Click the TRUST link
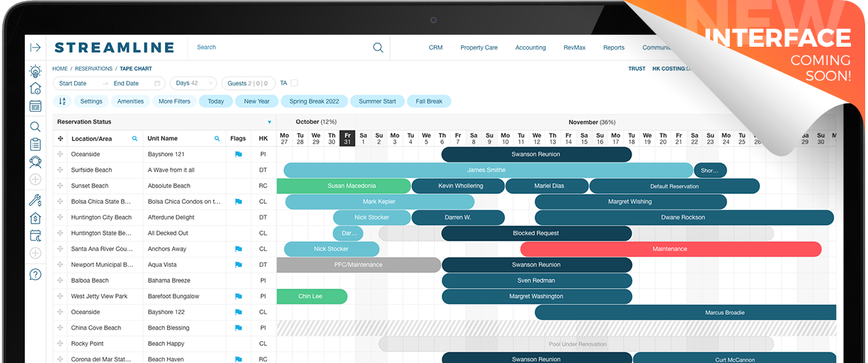 click(636, 69)
